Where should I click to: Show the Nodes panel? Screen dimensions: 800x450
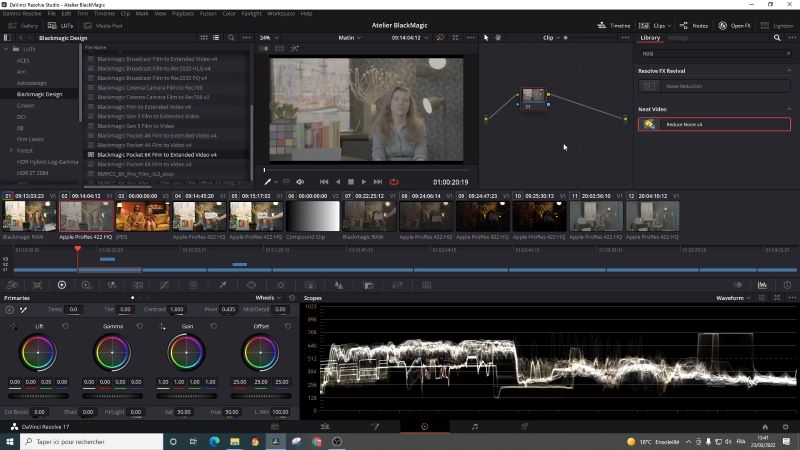(696, 25)
